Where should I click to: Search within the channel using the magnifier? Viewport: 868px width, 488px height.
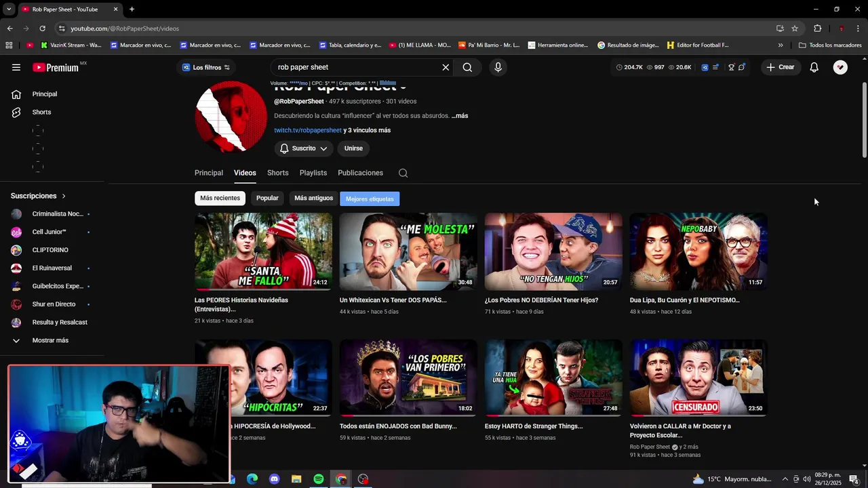pyautogui.click(x=403, y=173)
